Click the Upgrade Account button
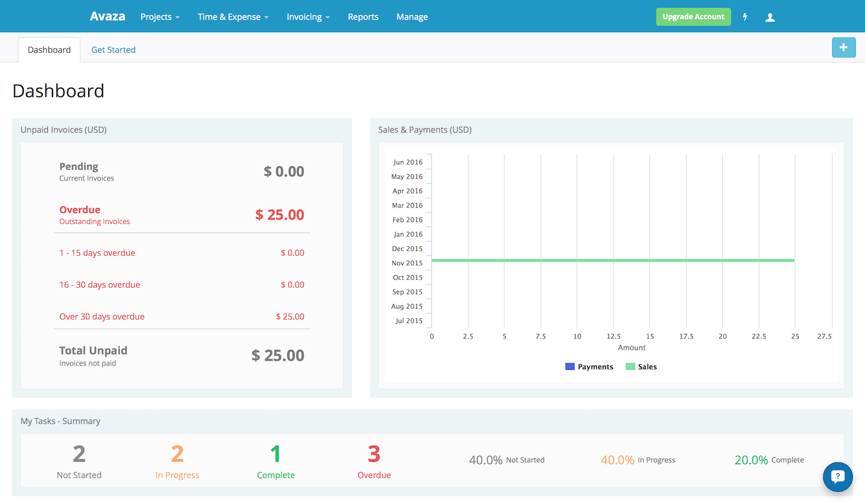The height and width of the screenshot is (504, 865). [x=693, y=17]
